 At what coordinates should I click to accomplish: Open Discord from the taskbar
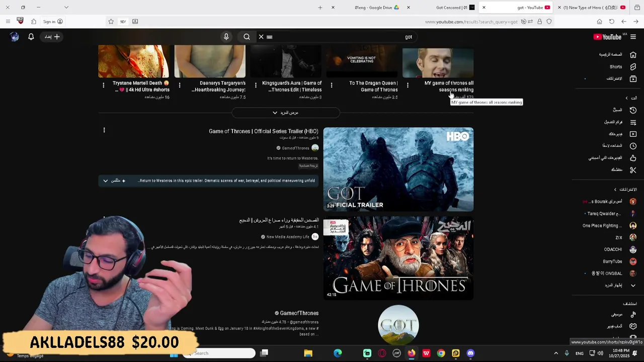pyautogui.click(x=470, y=353)
